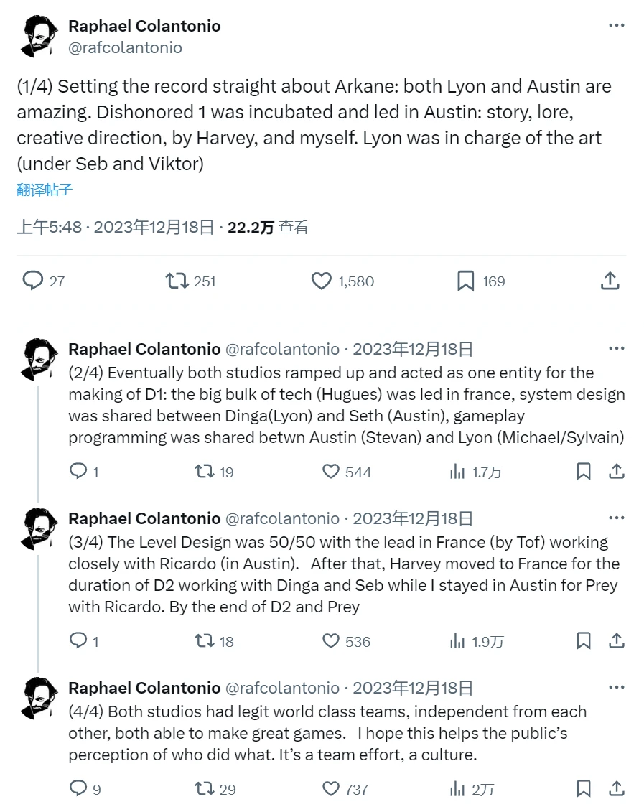The height and width of the screenshot is (812, 644).
Task: Click reply icon on the main (1/4) post
Action: (33, 281)
